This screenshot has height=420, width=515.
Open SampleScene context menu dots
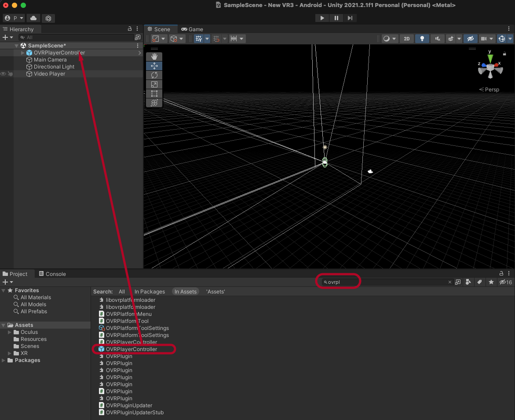pyautogui.click(x=138, y=46)
